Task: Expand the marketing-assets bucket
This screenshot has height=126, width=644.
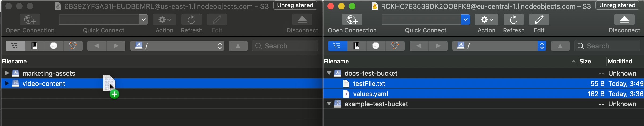Action: point(7,73)
